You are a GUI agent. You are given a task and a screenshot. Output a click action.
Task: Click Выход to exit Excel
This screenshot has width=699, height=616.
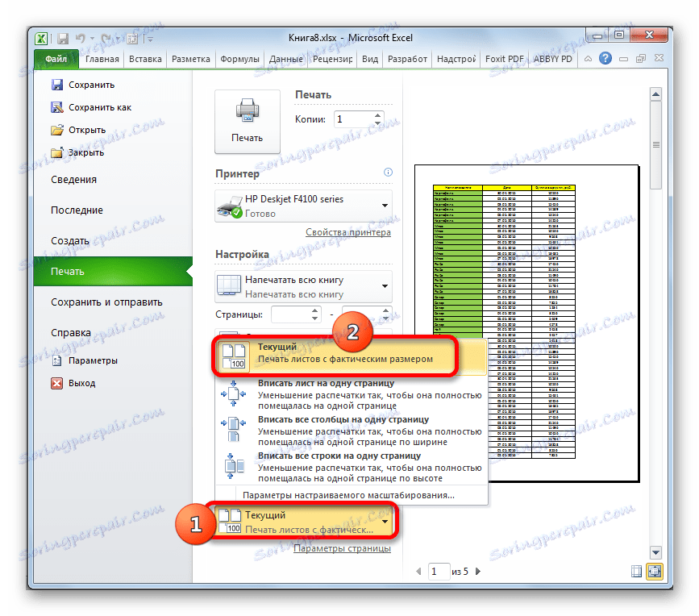(73, 383)
